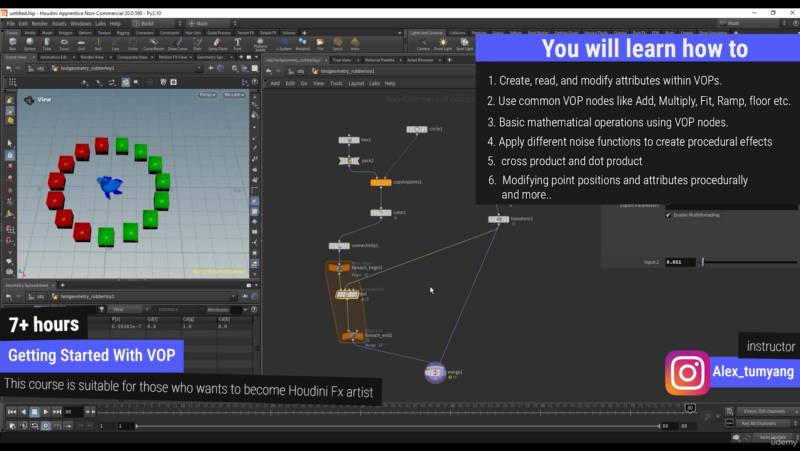This screenshot has width=800, height=451.
Task: Select the Grid shelf tool
Action: pyautogui.click(x=81, y=43)
